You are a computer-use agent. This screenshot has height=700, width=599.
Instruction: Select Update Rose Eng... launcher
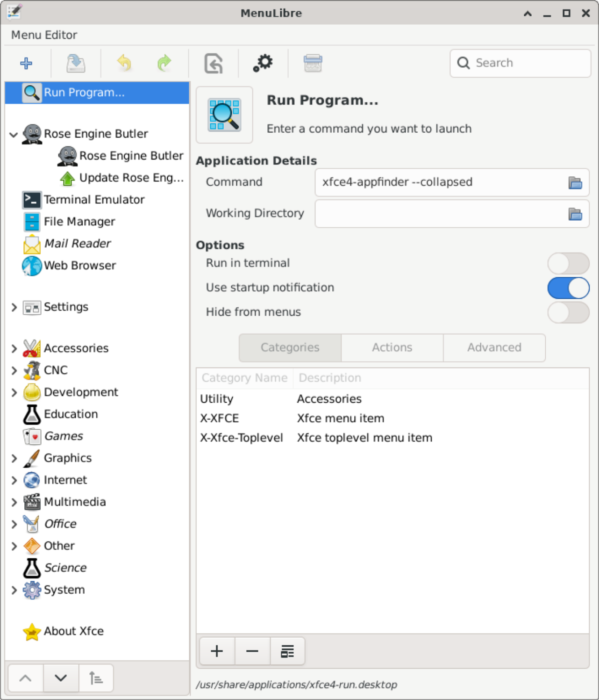[x=97, y=178]
